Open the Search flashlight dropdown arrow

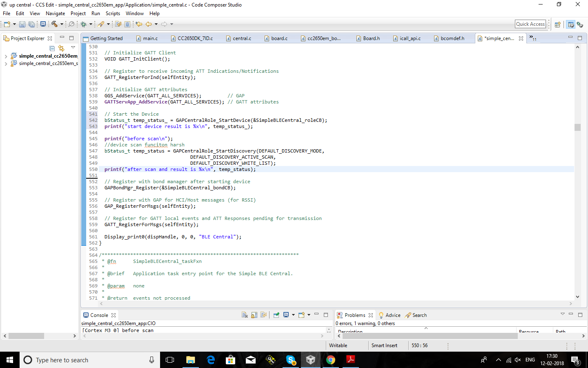point(108,24)
